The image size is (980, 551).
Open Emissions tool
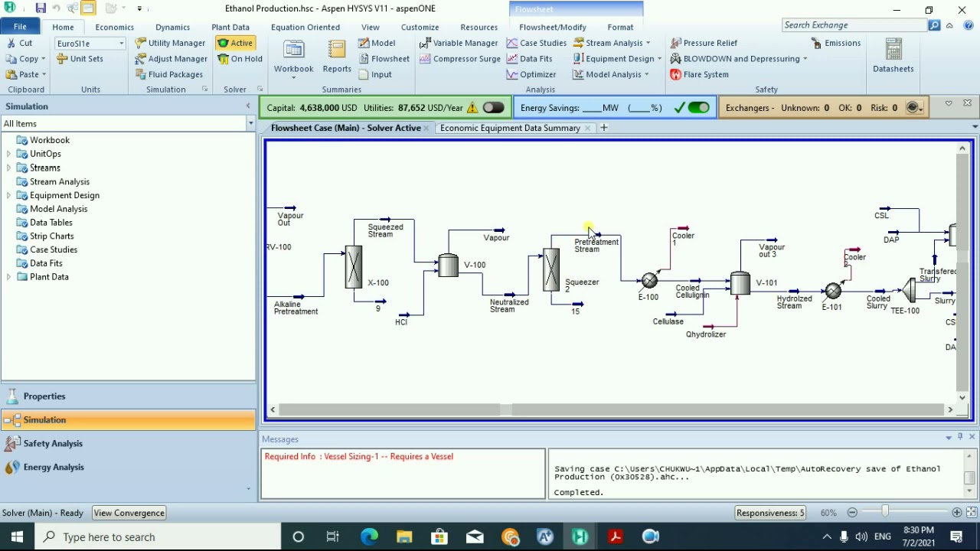836,43
